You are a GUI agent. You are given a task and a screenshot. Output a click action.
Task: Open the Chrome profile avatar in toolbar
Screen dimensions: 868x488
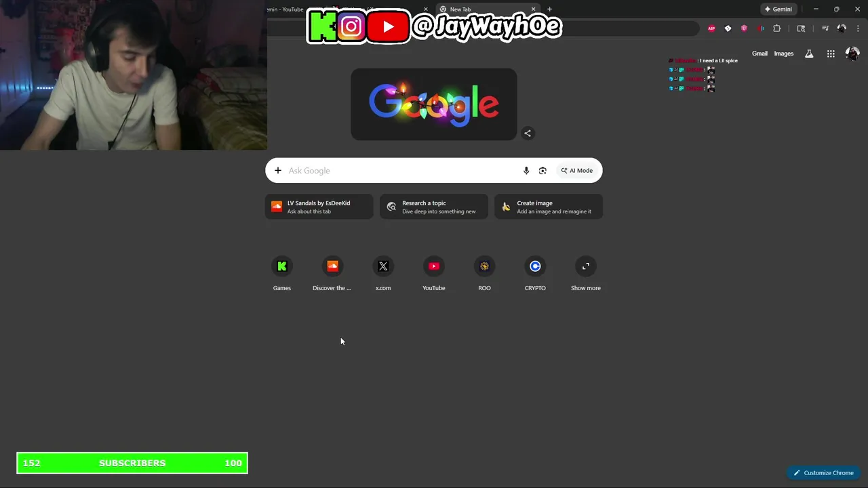[842, 28]
